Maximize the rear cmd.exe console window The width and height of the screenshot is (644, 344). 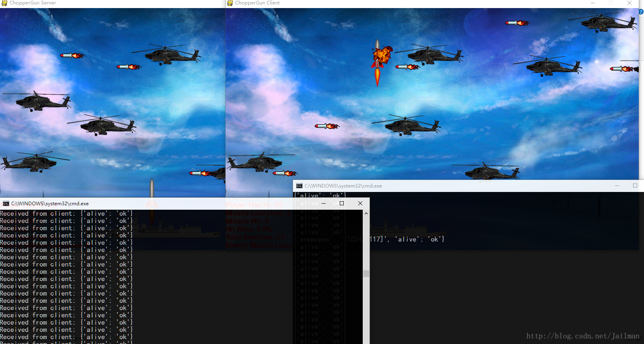(635, 186)
